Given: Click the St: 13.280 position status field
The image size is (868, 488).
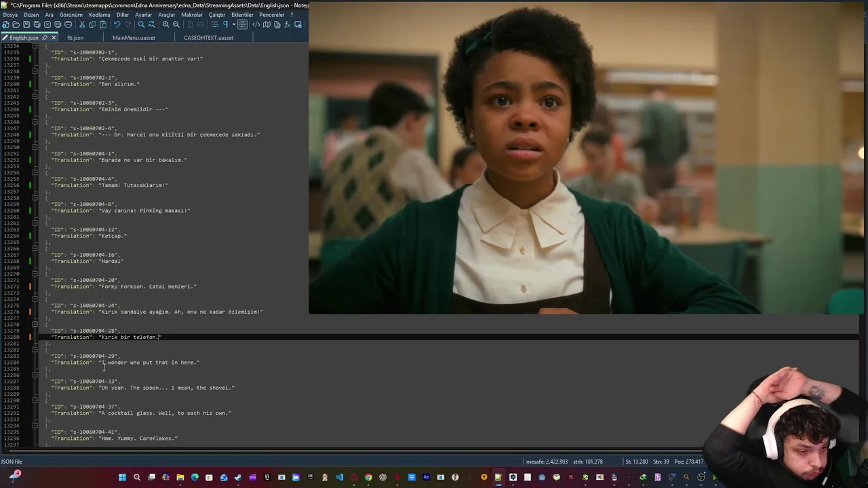Looking at the screenshot, I should (637, 462).
